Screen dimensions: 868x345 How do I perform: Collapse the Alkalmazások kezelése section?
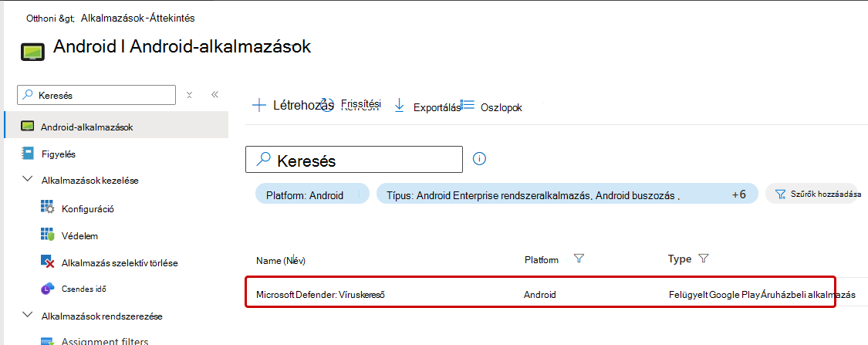pyautogui.click(x=26, y=179)
